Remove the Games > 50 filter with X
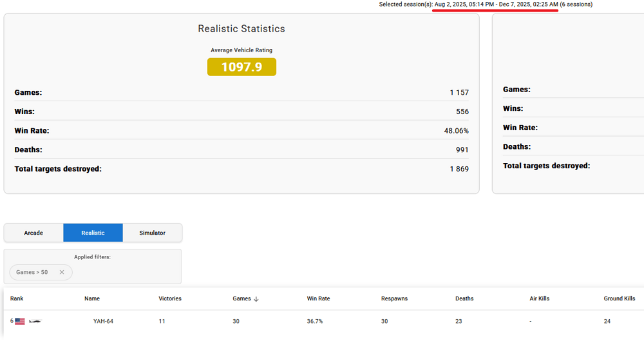This screenshot has height=352, width=644. coord(62,272)
